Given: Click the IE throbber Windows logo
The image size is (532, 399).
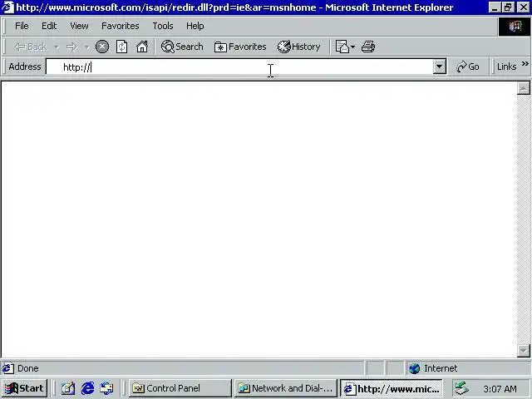Looking at the screenshot, I should [515, 26].
